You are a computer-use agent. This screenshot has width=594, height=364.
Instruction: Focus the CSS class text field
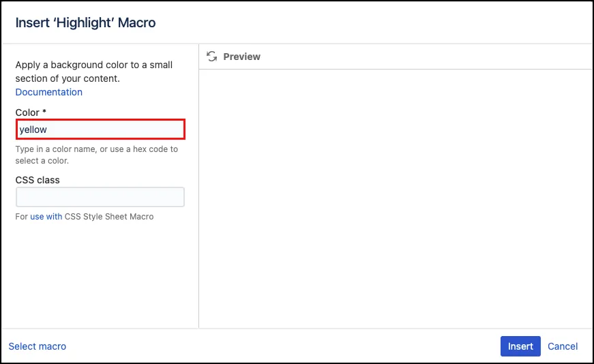pyautogui.click(x=100, y=197)
